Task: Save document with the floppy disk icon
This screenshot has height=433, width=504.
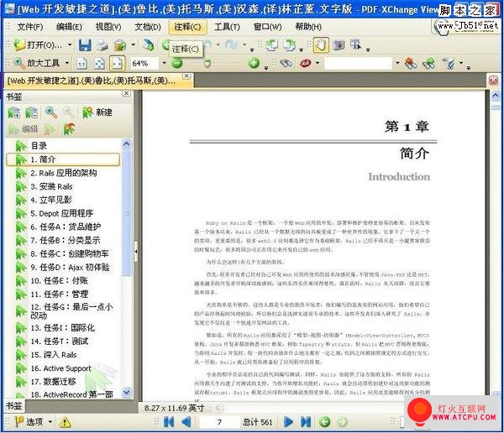Action: tap(85, 45)
